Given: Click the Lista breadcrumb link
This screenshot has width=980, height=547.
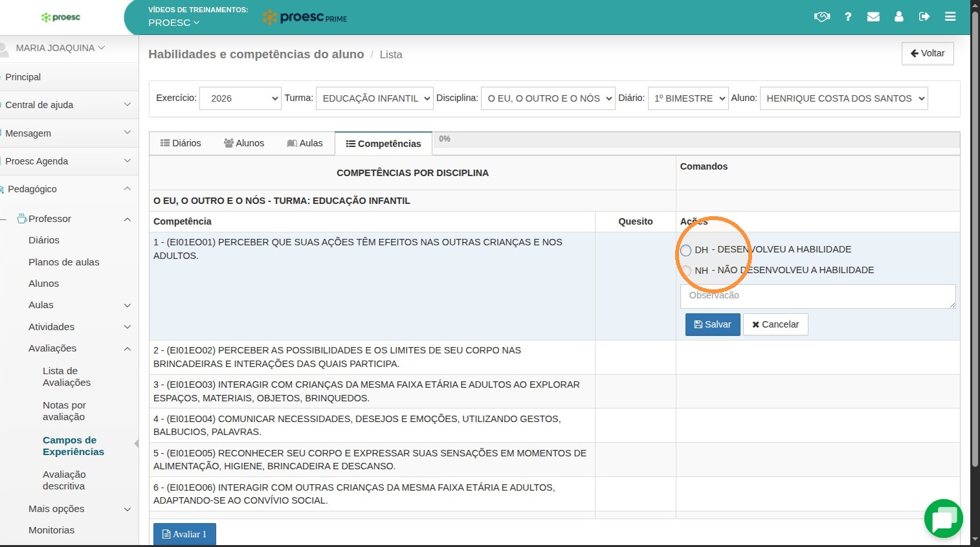Looking at the screenshot, I should click(391, 55).
